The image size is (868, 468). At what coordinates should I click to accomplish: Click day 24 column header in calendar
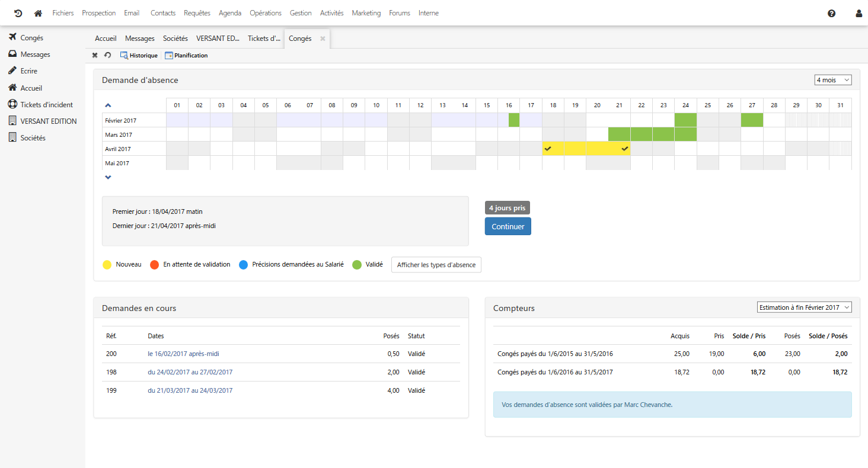coord(685,105)
